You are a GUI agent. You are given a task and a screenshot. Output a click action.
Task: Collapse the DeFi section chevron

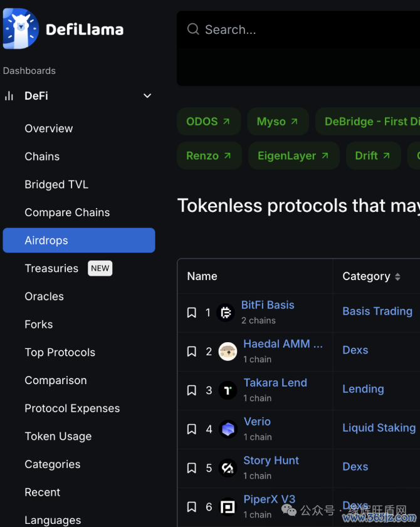147,96
